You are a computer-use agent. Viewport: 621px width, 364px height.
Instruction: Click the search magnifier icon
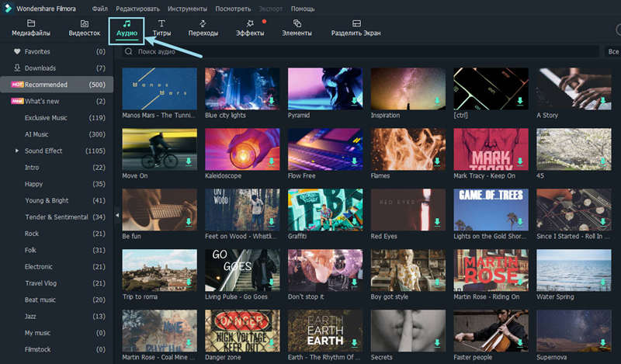click(x=128, y=51)
